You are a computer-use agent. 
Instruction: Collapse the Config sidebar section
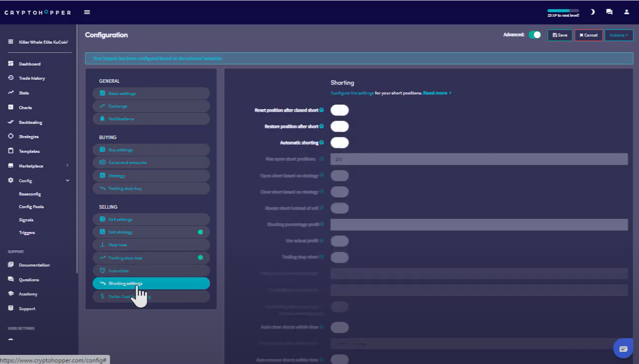click(67, 181)
